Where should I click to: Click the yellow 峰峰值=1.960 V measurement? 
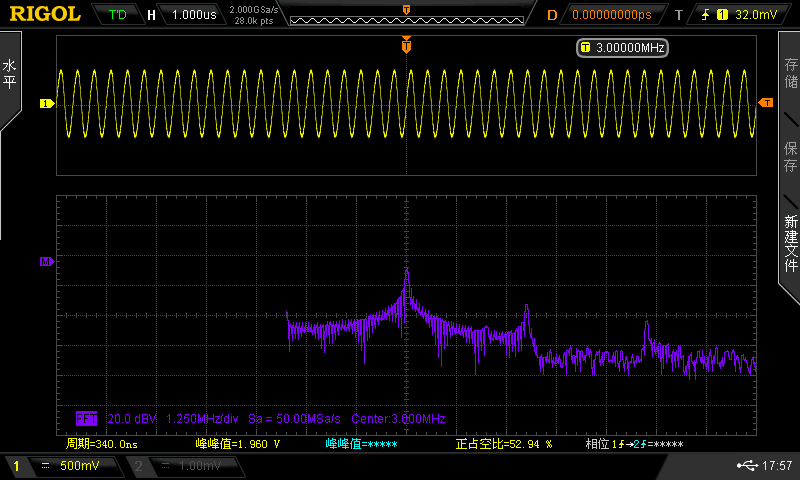coord(238,444)
